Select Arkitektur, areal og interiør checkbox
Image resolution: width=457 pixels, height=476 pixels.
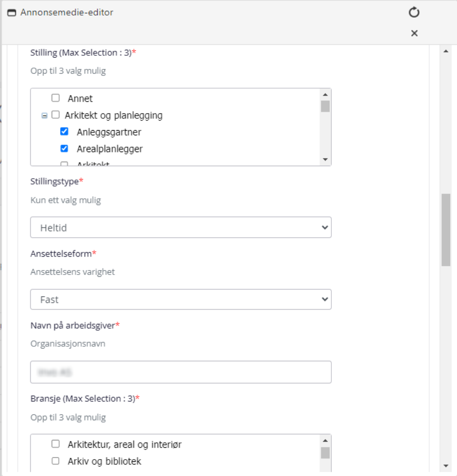tap(56, 444)
